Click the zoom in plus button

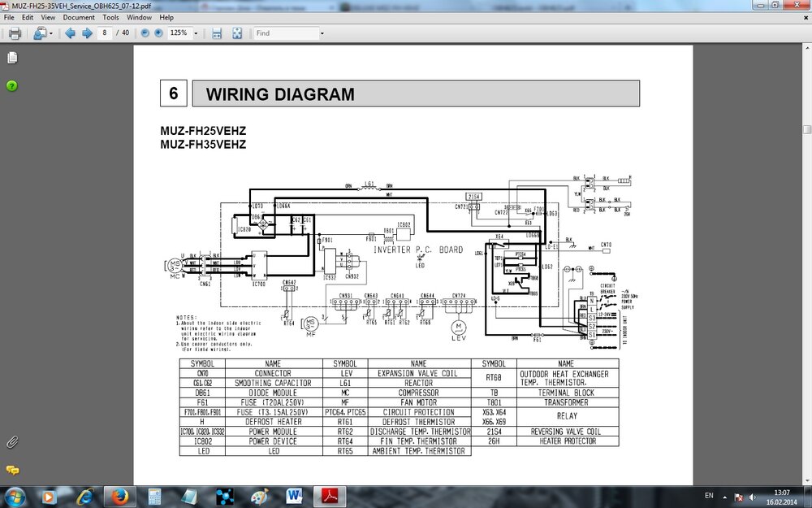click(x=158, y=33)
